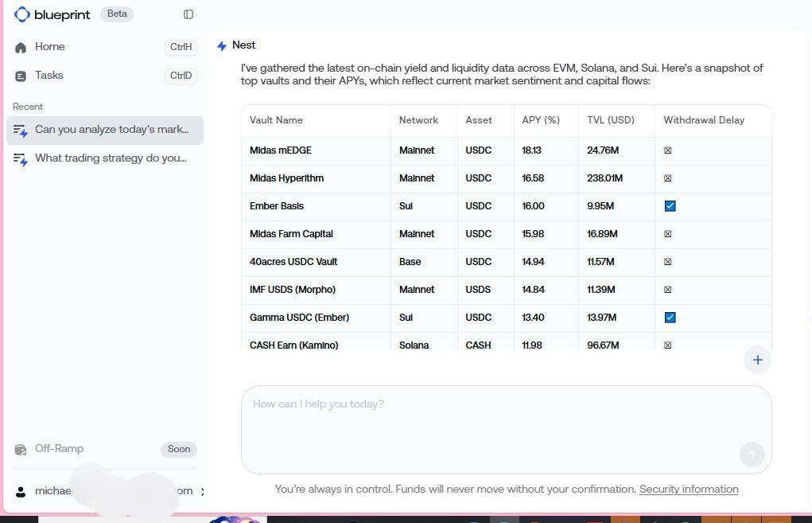
Task: Click the CtrlD shortcut badge
Action: (181, 76)
